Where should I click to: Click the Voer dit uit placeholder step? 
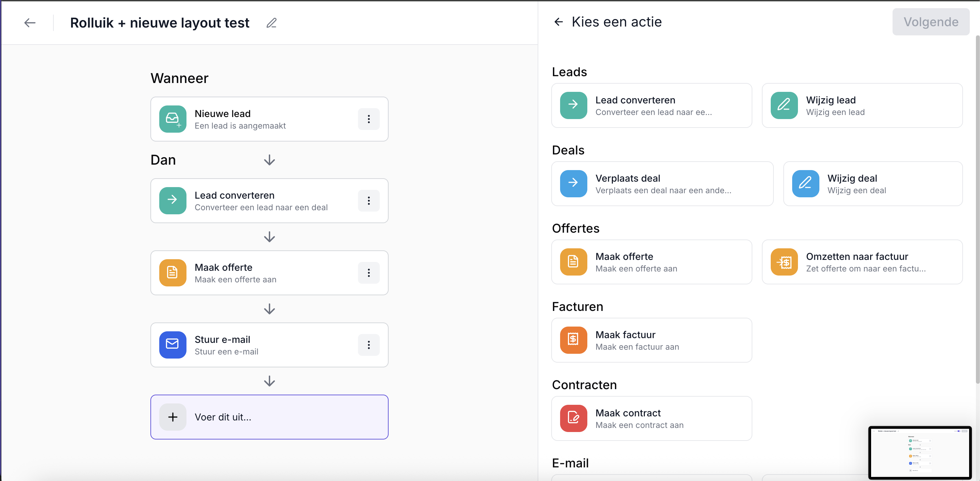point(269,417)
